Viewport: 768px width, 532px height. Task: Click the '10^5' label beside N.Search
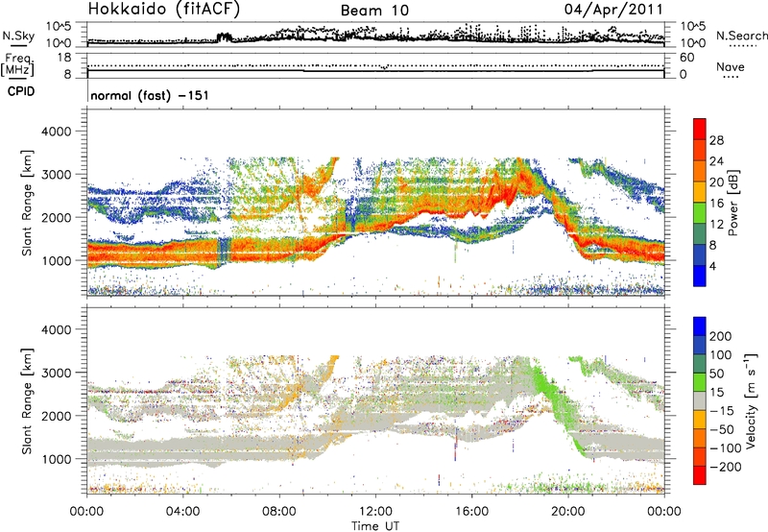tap(693, 26)
